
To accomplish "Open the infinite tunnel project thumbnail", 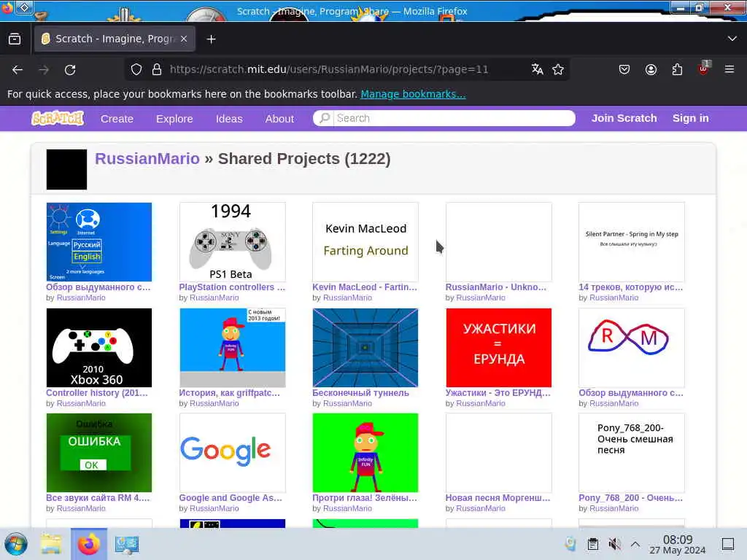I will click(x=365, y=348).
